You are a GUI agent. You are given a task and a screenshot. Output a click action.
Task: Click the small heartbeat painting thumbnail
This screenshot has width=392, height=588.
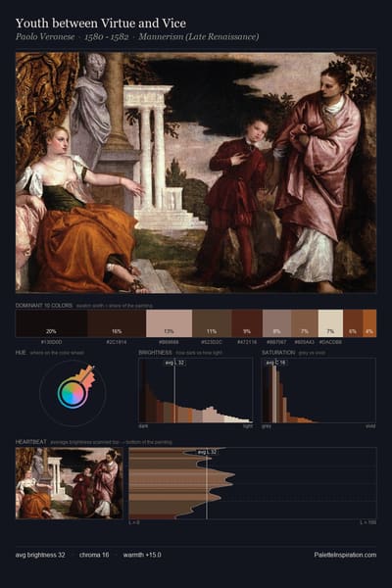(x=69, y=483)
